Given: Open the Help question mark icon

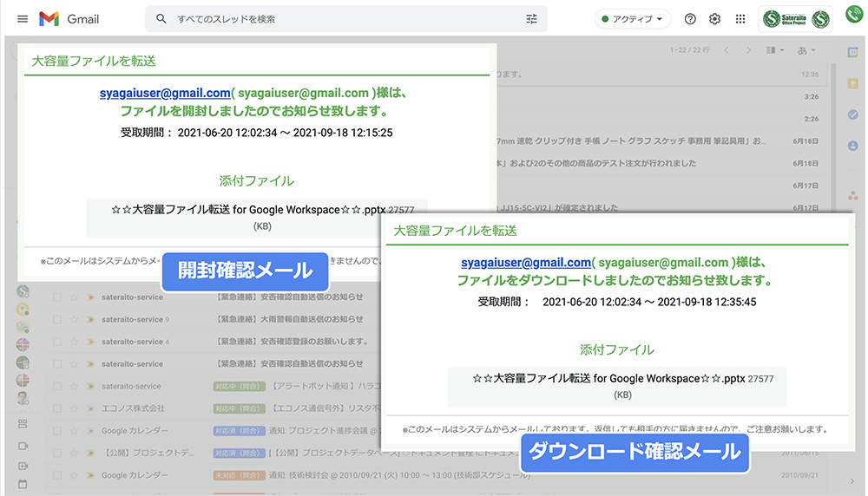Looking at the screenshot, I should click(690, 19).
